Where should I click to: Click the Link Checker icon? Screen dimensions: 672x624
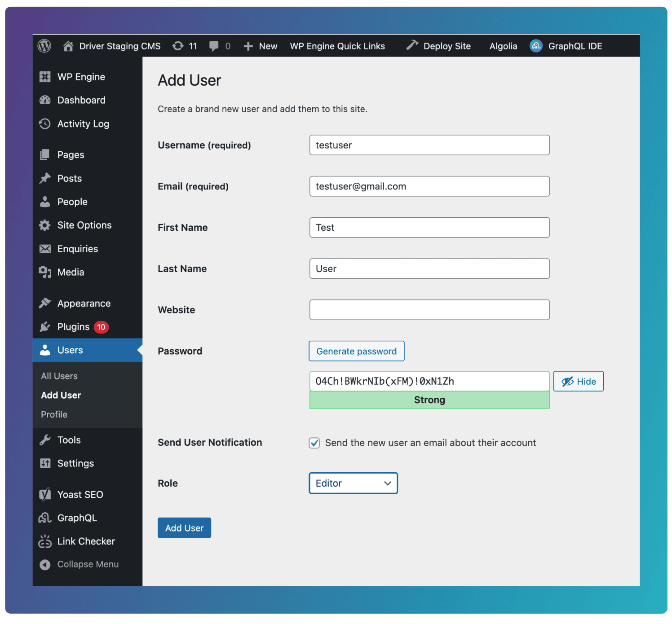tap(45, 541)
